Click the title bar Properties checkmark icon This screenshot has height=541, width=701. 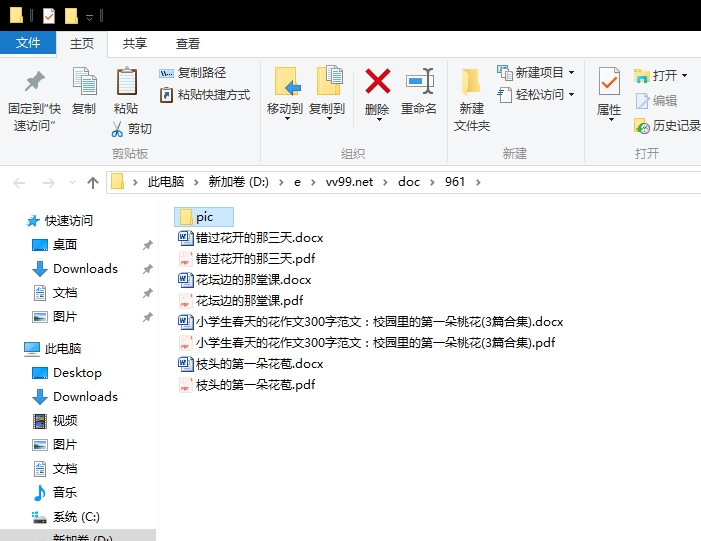(49, 16)
